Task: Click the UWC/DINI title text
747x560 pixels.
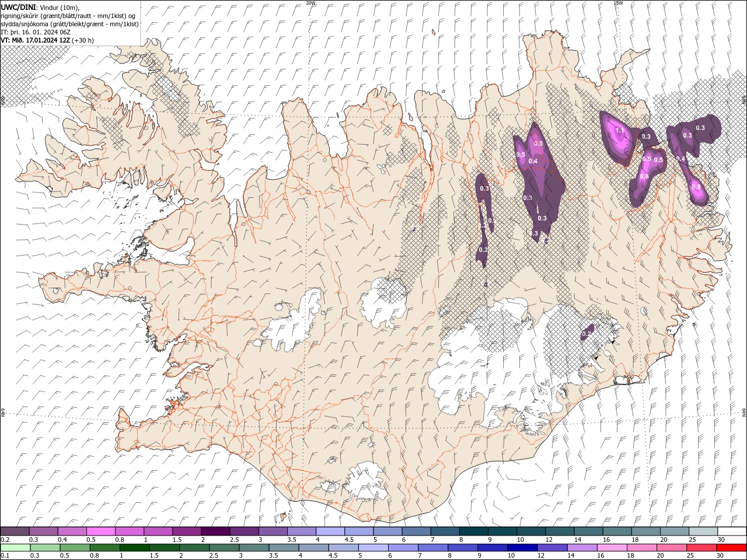Action: [x=18, y=6]
